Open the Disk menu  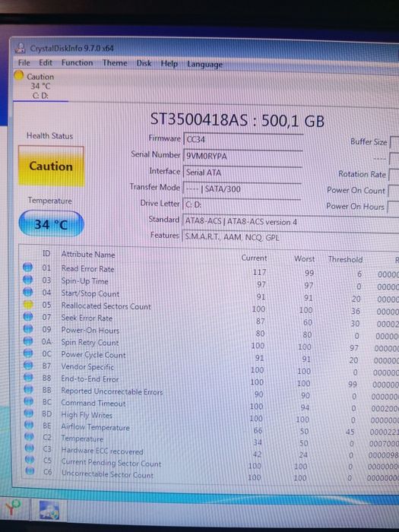[144, 63]
